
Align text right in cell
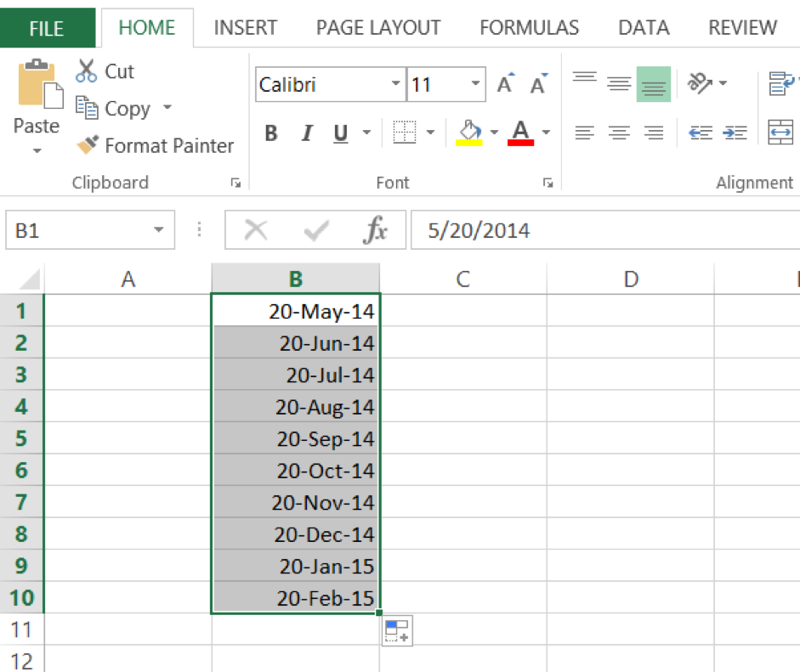(654, 133)
